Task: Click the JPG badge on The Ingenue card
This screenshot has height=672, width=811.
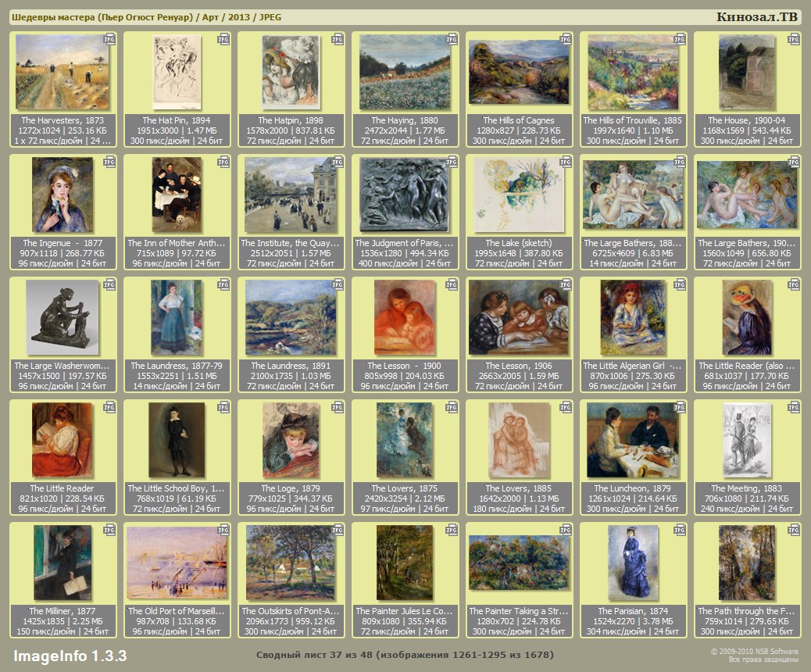Action: [x=109, y=162]
